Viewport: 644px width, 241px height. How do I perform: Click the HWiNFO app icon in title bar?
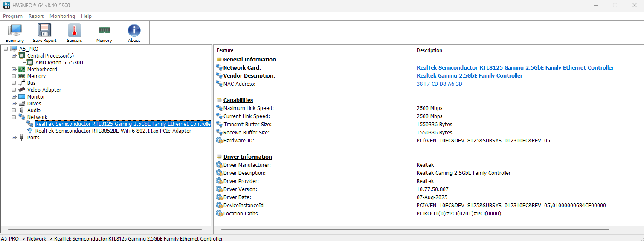click(x=7, y=6)
